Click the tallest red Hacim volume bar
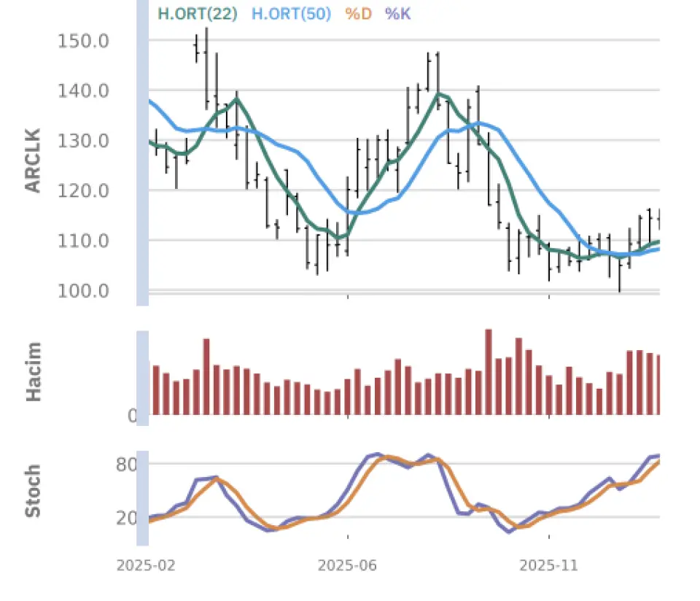The height and width of the screenshot is (601, 700). point(489,372)
